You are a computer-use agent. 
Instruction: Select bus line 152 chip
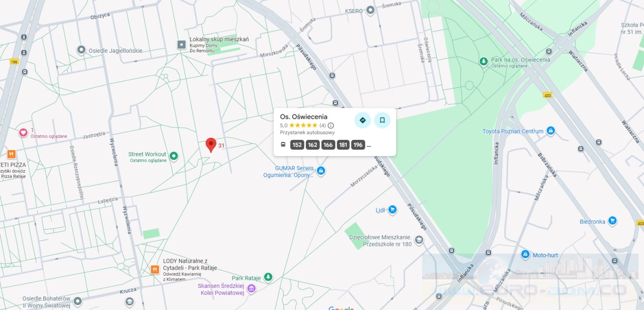297,145
